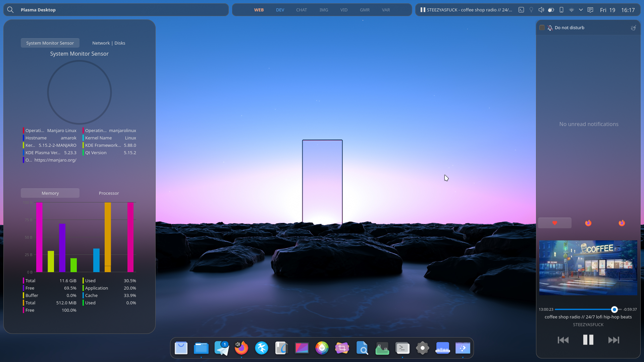The width and height of the screenshot is (644, 362).
Task: Open the system settings gear dock icon
Action: pos(423,348)
